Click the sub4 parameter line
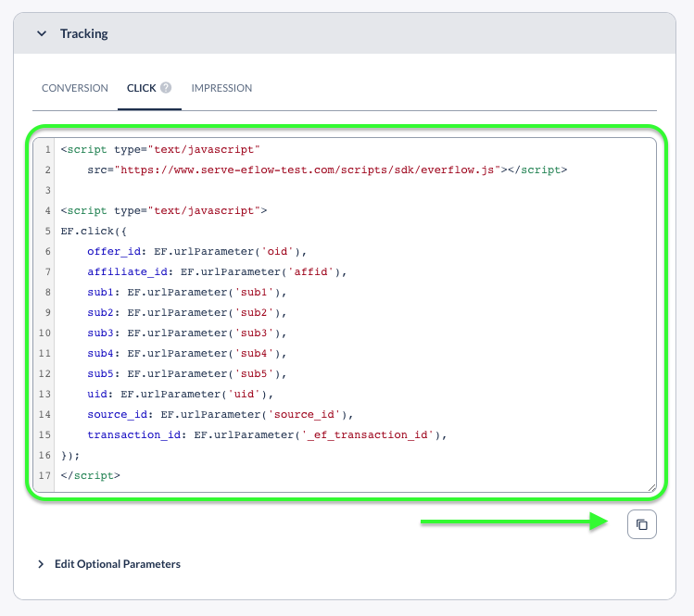 (x=187, y=353)
